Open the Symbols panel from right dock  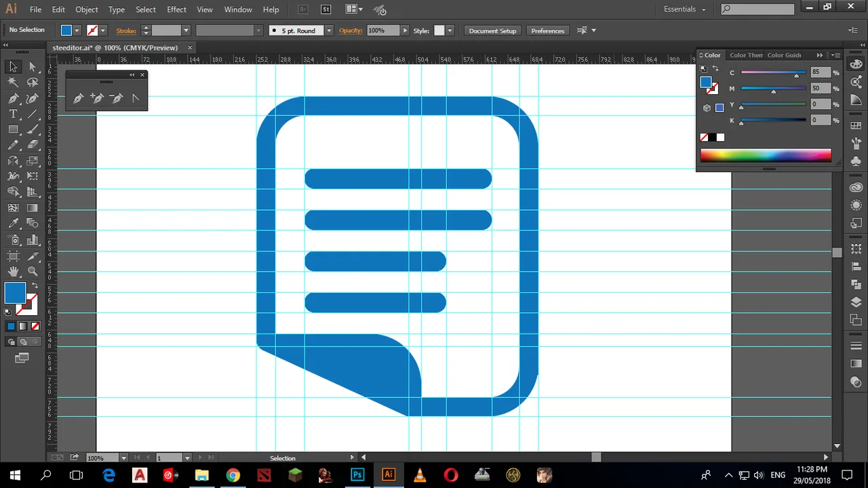(856, 161)
